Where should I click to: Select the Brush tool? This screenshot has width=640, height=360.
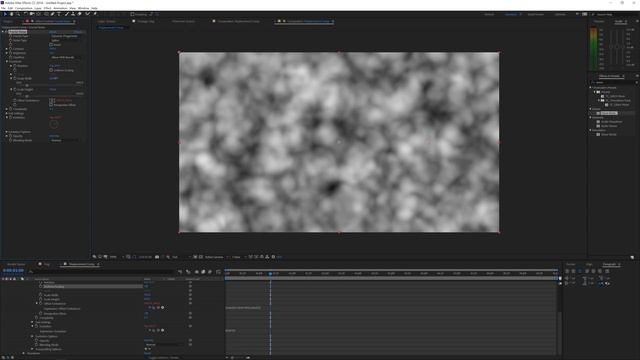point(66,14)
